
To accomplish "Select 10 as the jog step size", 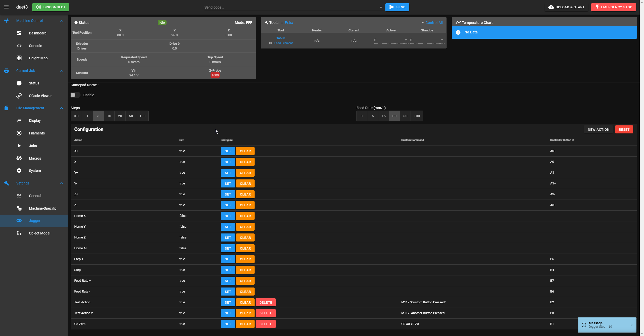I will pos(109,116).
